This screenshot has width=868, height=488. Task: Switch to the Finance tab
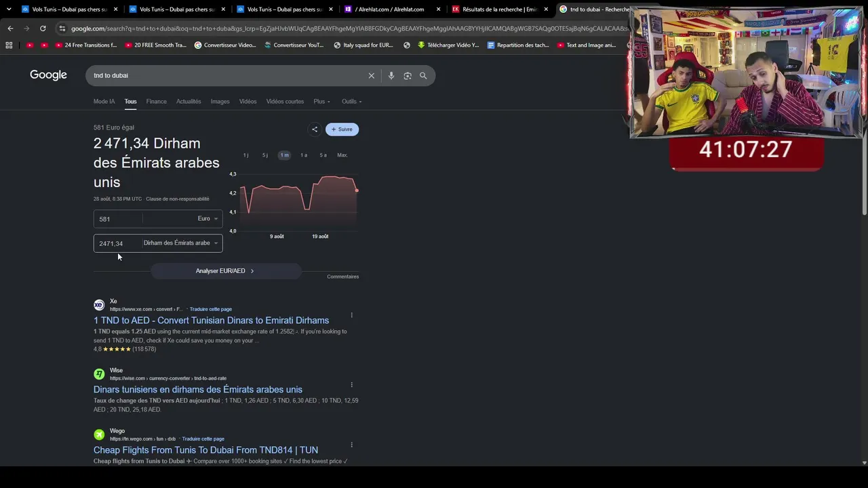coord(156,102)
